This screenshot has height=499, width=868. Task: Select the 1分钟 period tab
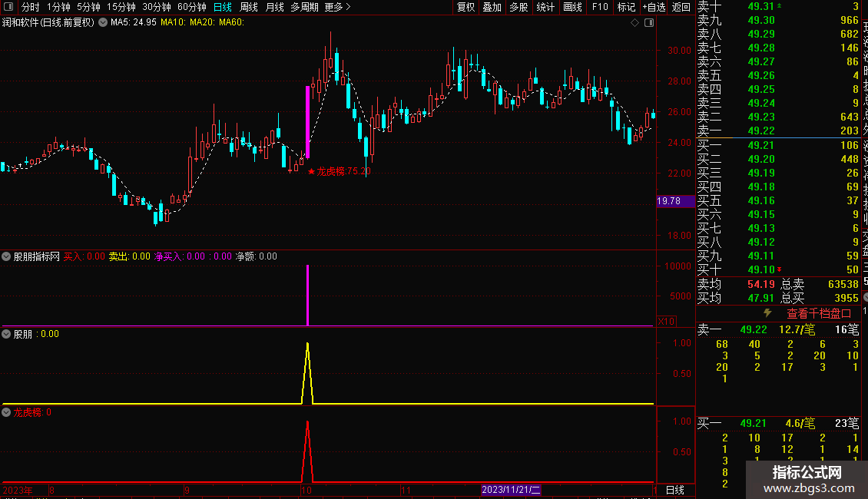(x=58, y=7)
